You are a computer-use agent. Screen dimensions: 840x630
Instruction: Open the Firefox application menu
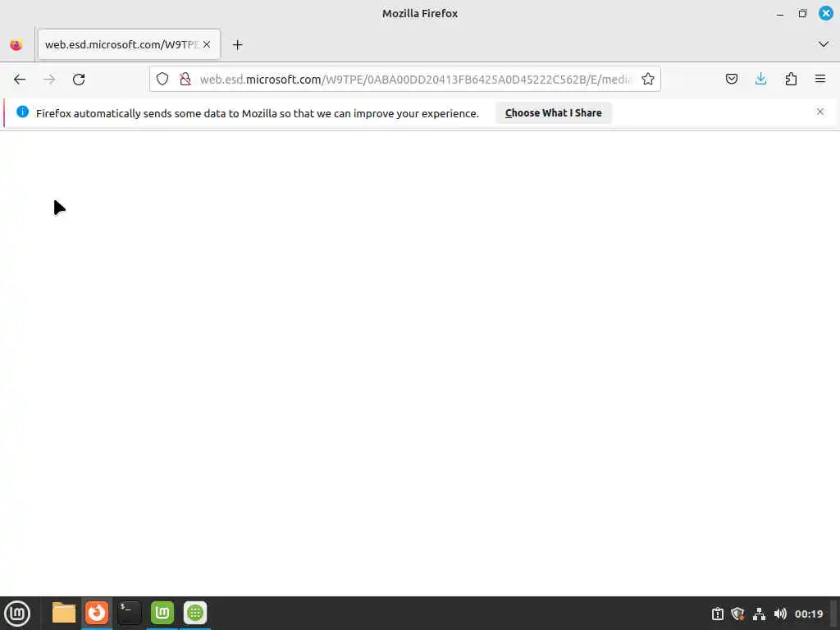click(820, 80)
